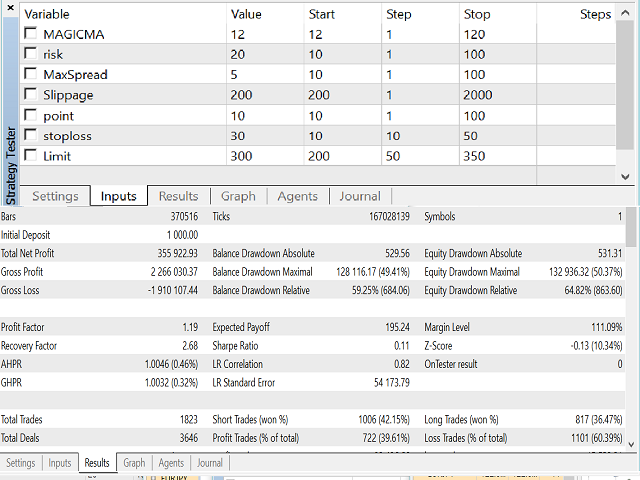Open the upper Graph tab

pos(238,196)
